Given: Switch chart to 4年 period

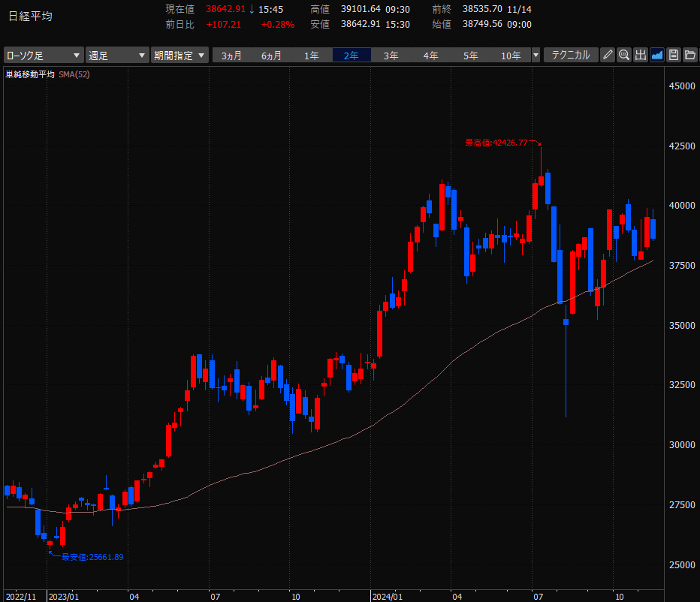Looking at the screenshot, I should (431, 56).
